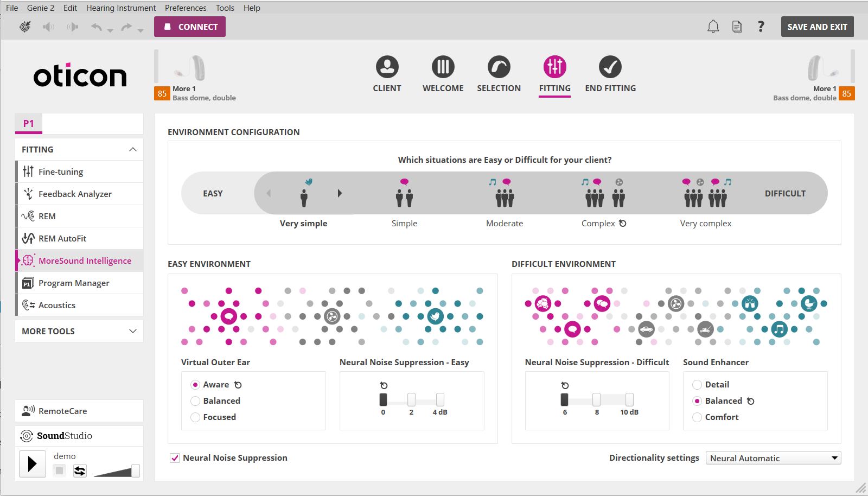Open the Genie 2 menu
This screenshot has height=496, width=868.
41,8
